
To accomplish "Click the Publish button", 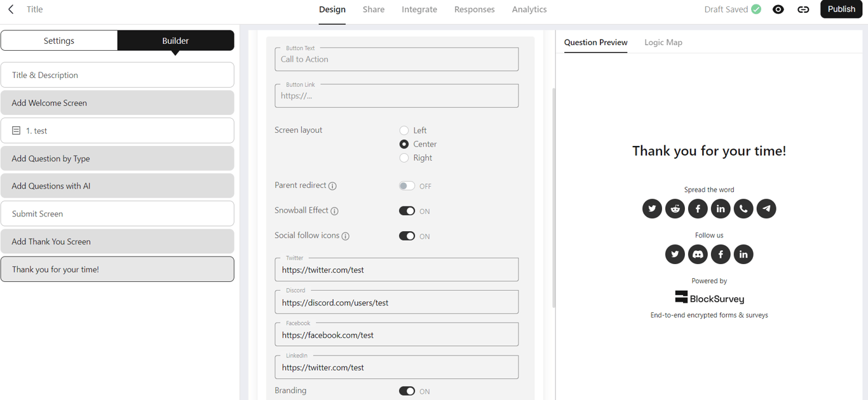I will tap(841, 10).
